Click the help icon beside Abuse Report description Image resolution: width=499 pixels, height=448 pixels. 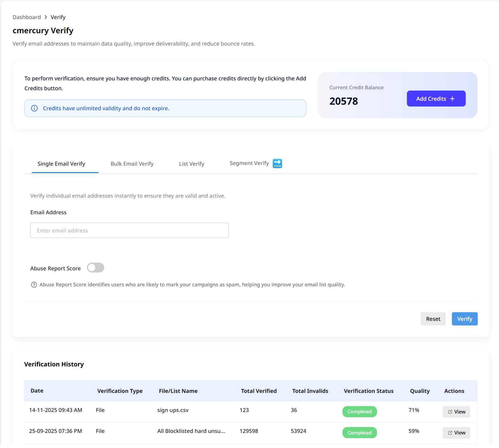pyautogui.click(x=34, y=285)
